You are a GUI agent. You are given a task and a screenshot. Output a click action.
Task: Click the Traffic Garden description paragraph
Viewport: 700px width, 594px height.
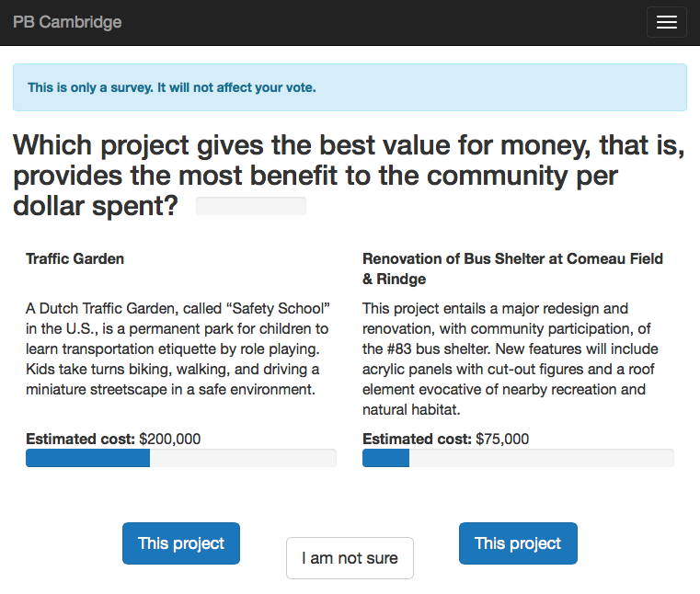tap(178, 348)
